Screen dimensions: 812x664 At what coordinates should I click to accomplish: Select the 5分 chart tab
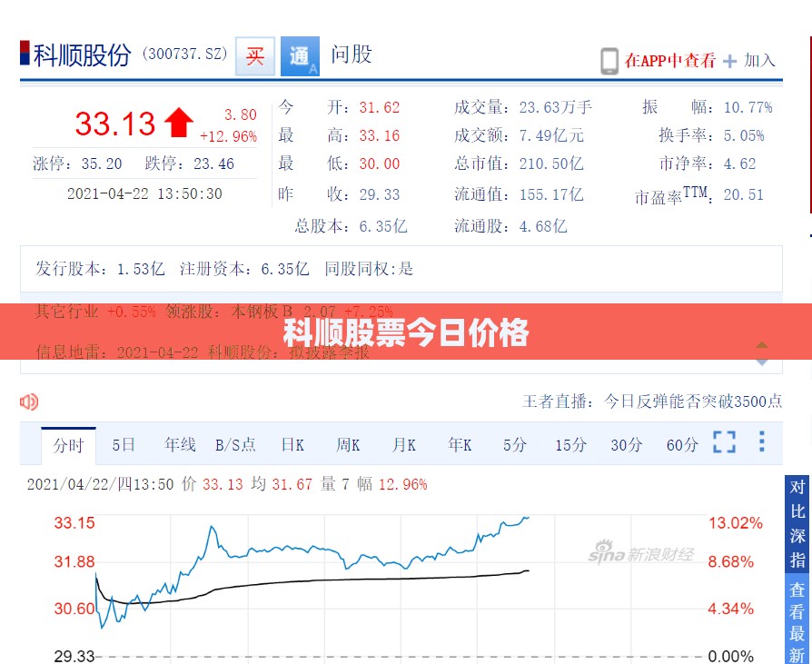pos(515,445)
